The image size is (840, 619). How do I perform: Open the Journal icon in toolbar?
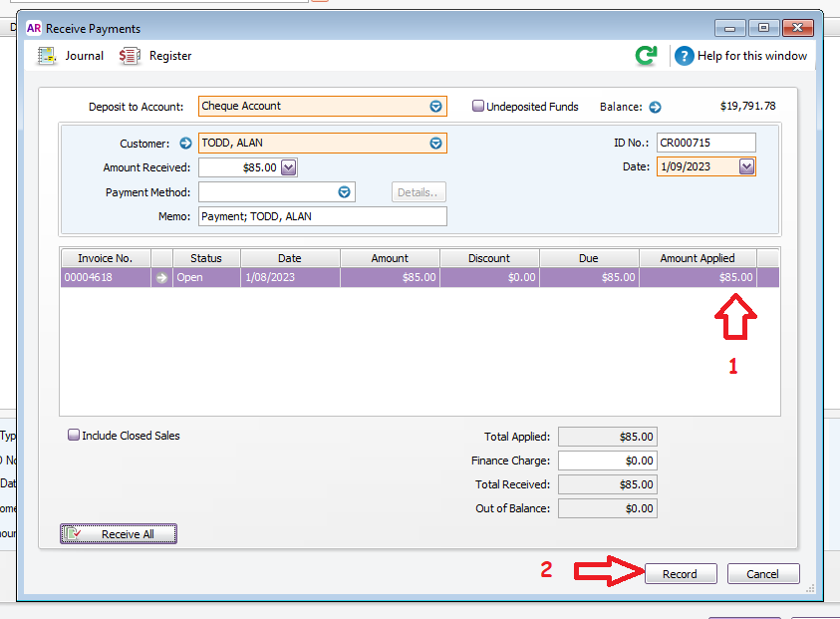tap(47, 56)
